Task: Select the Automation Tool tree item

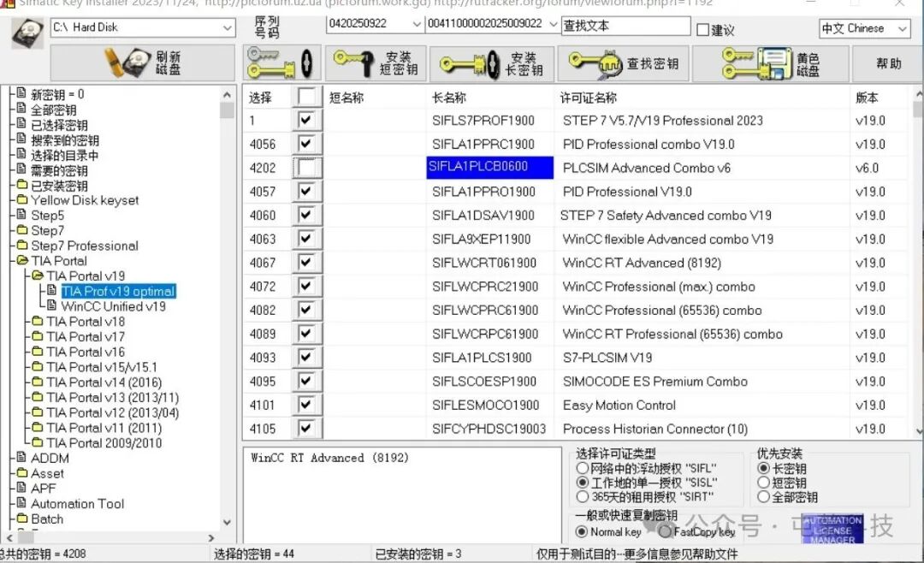Action: [x=77, y=504]
